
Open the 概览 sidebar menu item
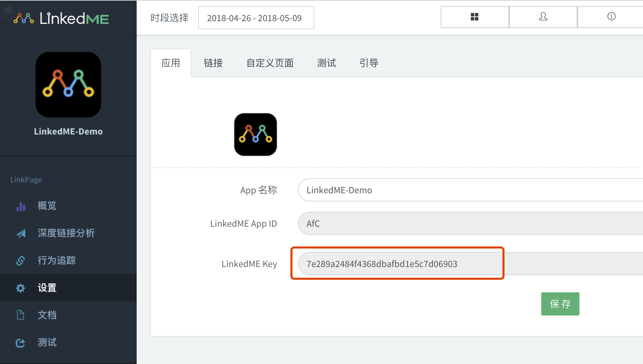click(x=68, y=206)
